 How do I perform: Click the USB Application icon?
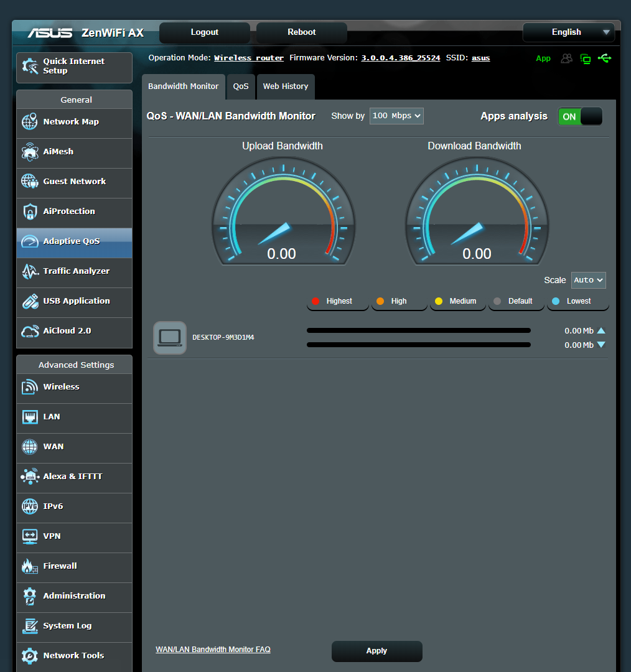pyautogui.click(x=30, y=301)
